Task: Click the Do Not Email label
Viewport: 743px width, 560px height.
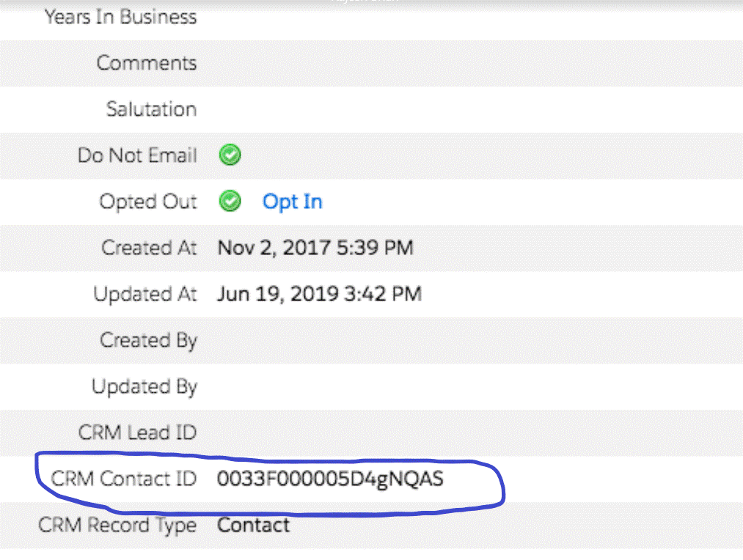Action: [x=137, y=155]
